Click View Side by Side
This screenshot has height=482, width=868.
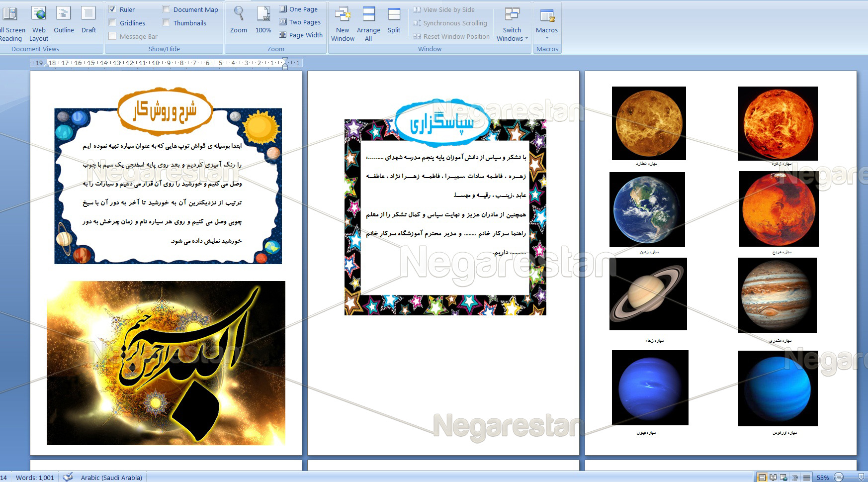tap(444, 9)
